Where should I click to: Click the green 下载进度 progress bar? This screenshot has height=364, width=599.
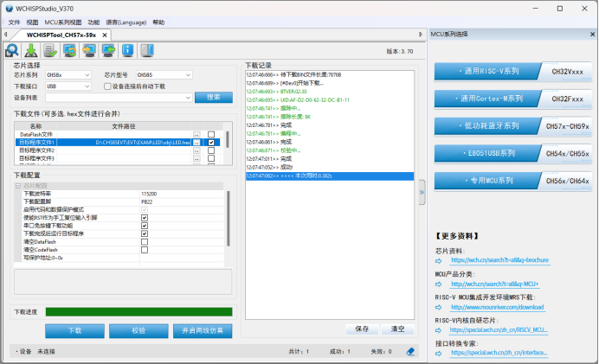tap(138, 312)
